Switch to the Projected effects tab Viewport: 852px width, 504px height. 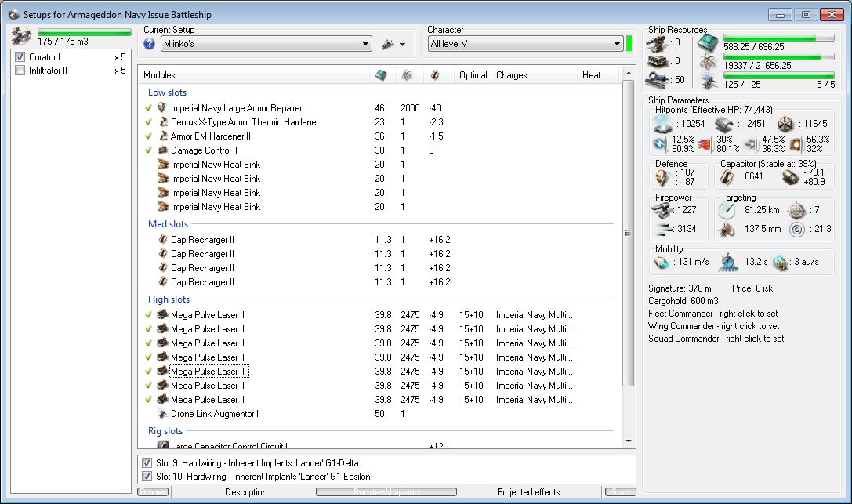pos(528,492)
